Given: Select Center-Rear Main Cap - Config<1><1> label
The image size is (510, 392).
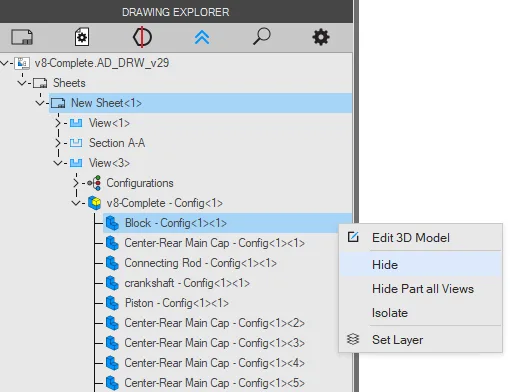Looking at the screenshot, I should 215,243.
